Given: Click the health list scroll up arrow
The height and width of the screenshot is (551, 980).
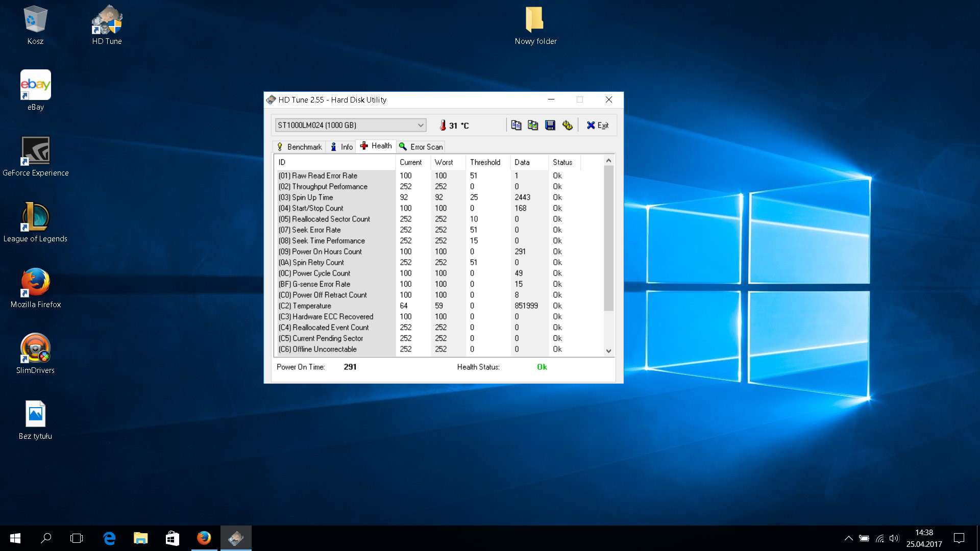Looking at the screenshot, I should [608, 161].
